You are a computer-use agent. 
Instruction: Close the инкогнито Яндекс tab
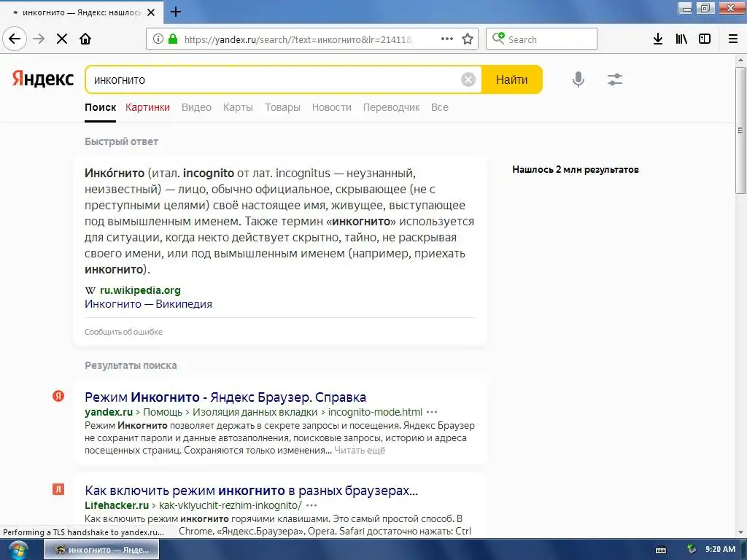pyautogui.click(x=151, y=12)
